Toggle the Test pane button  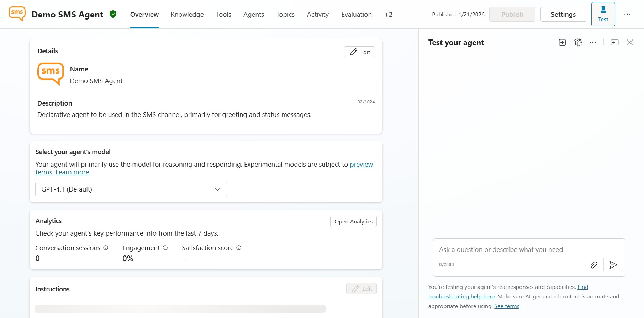603,14
